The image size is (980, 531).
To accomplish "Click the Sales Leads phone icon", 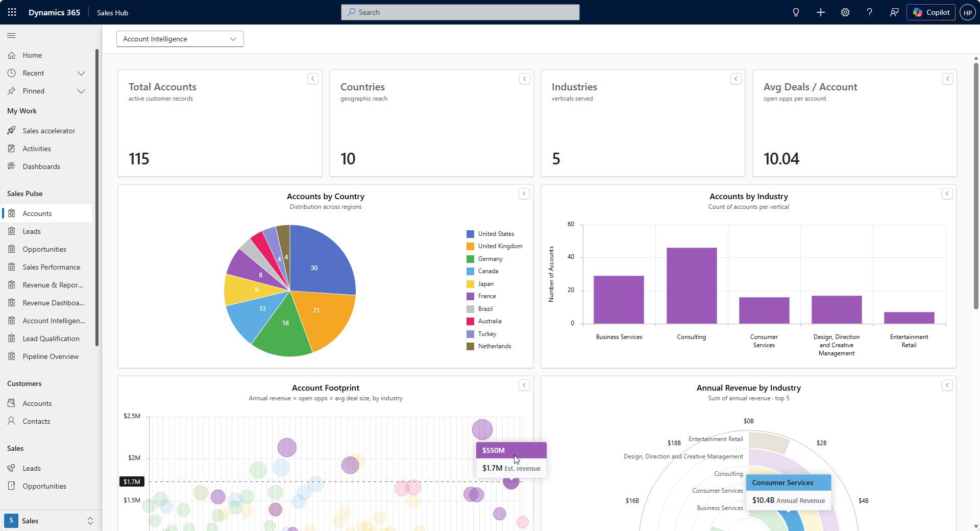I will 12,468.
